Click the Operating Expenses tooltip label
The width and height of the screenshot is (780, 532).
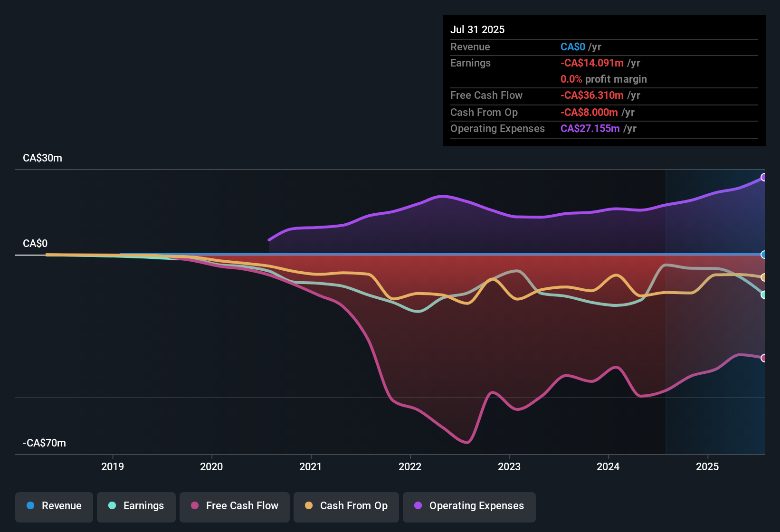click(498, 129)
